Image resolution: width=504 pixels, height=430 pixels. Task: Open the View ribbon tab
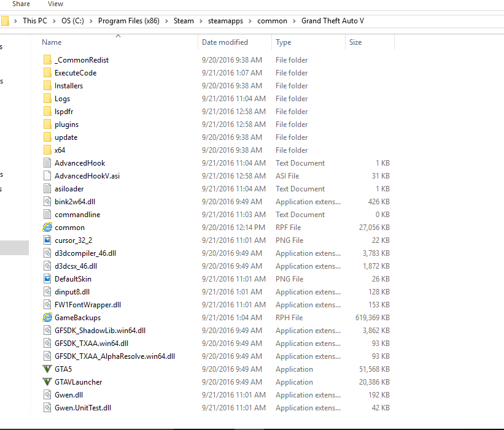55,4
